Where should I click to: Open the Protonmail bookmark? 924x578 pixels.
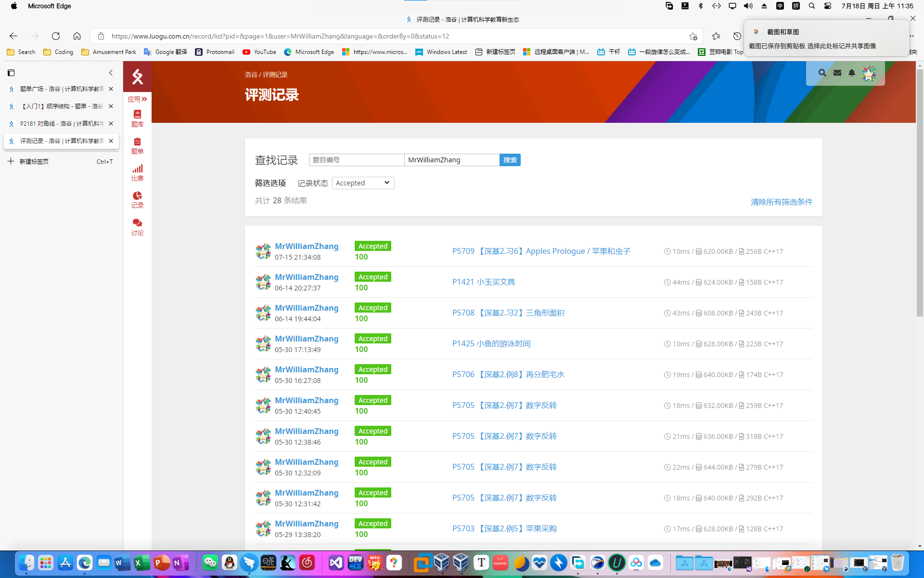pyautogui.click(x=215, y=52)
